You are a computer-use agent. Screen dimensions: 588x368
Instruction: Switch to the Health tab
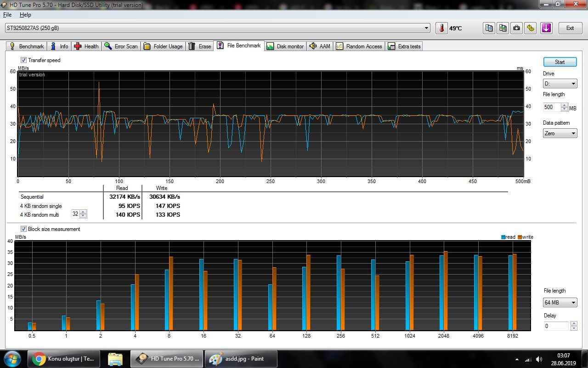click(86, 46)
